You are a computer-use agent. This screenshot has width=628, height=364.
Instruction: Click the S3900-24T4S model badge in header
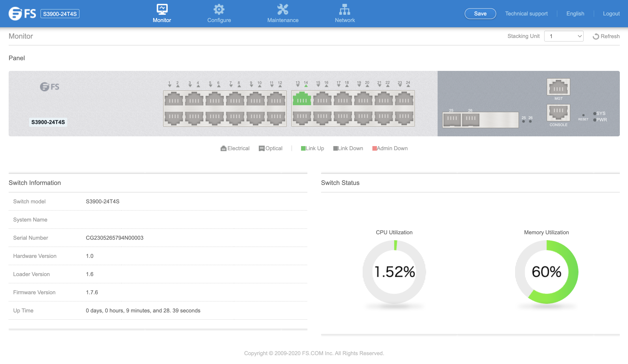point(60,14)
